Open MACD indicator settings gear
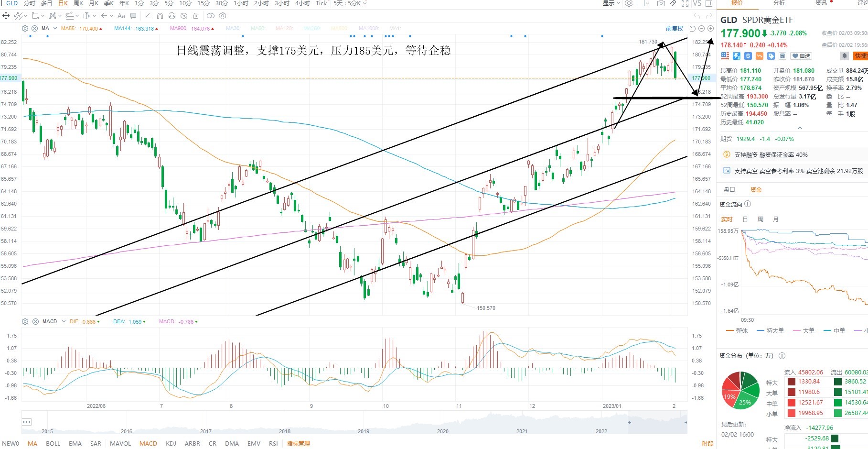 click(x=25, y=321)
